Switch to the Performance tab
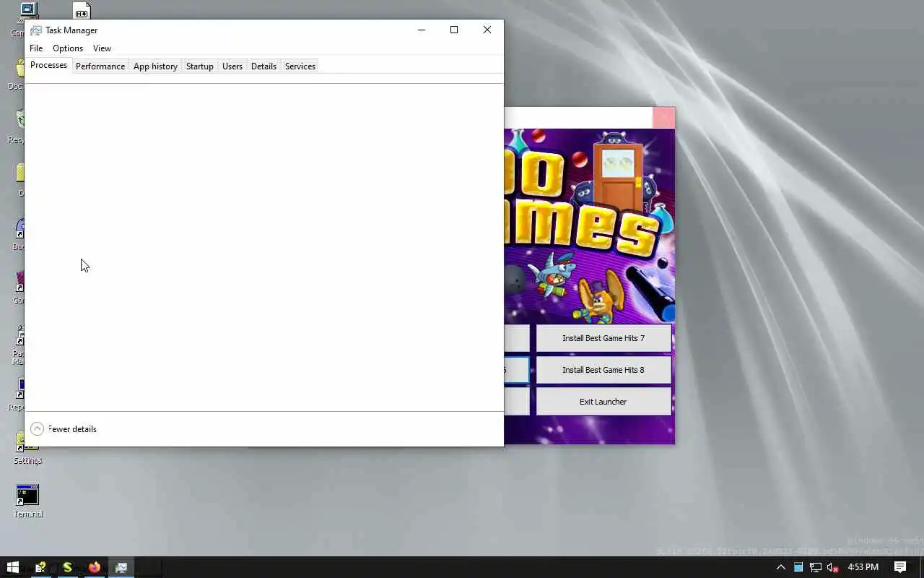924x578 pixels. click(100, 66)
